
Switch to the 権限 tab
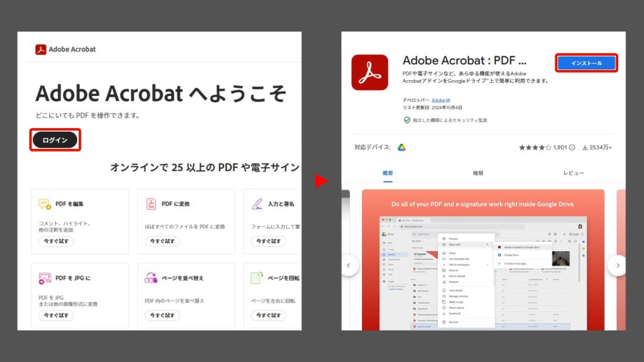tap(478, 173)
